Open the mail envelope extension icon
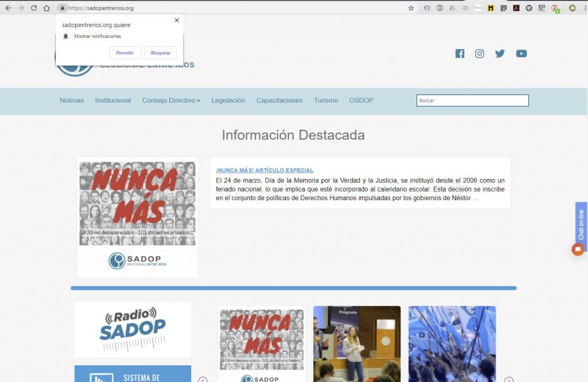This screenshot has width=588, height=382. click(x=465, y=8)
